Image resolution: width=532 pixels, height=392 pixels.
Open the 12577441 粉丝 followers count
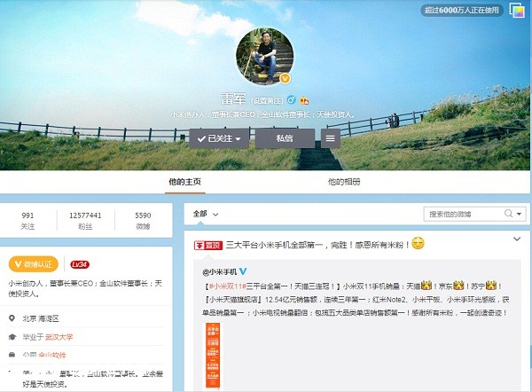point(85,221)
